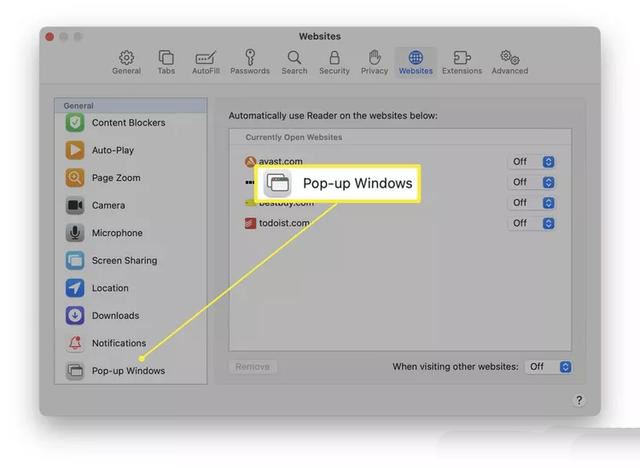Select Pop-up Windows in the sidebar

pos(128,371)
